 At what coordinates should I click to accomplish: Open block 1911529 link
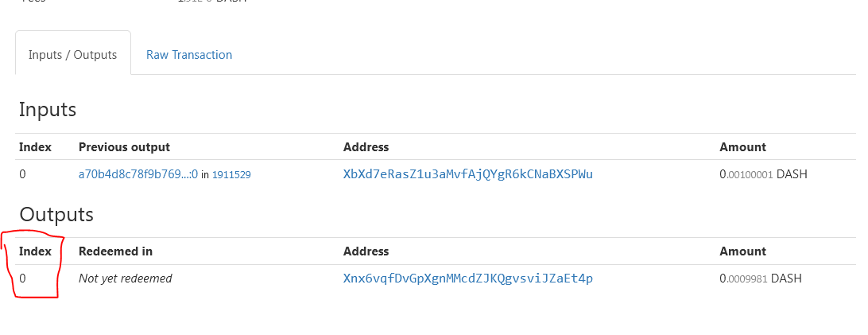pos(231,175)
